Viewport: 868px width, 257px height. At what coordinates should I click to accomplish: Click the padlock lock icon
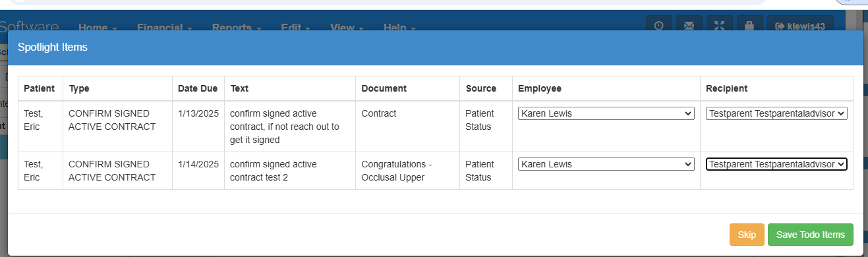(x=750, y=26)
